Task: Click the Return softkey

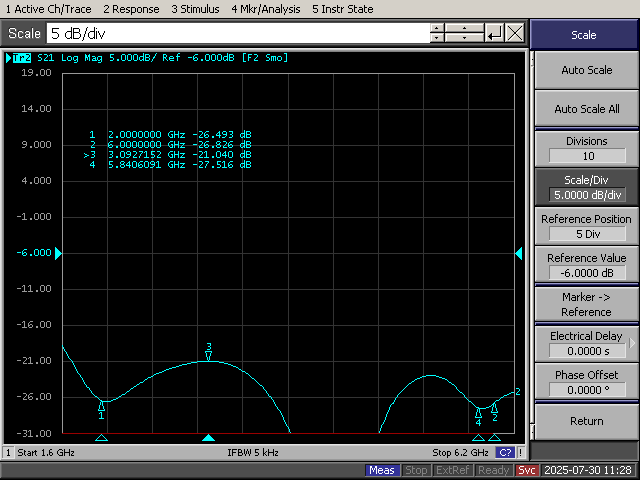Action: pyautogui.click(x=587, y=421)
